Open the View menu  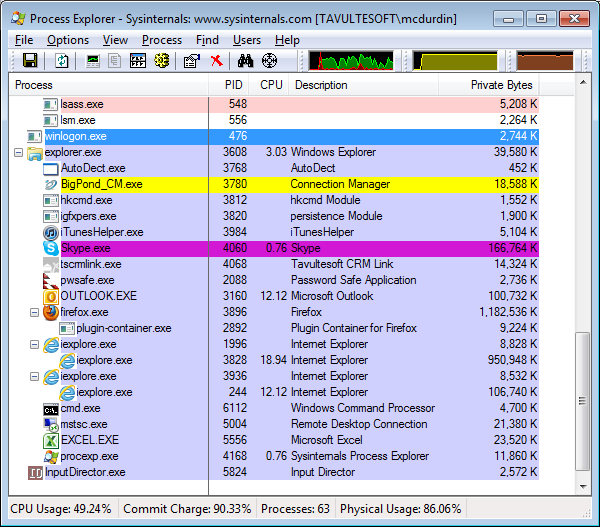tap(115, 40)
